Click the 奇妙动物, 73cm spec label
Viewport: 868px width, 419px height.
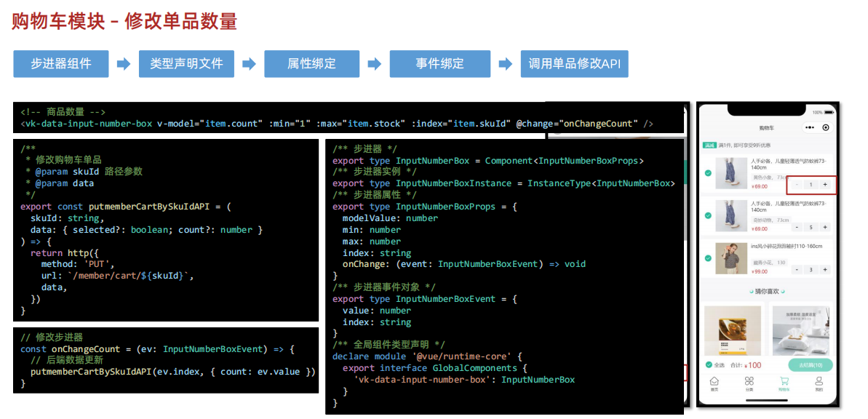click(771, 220)
